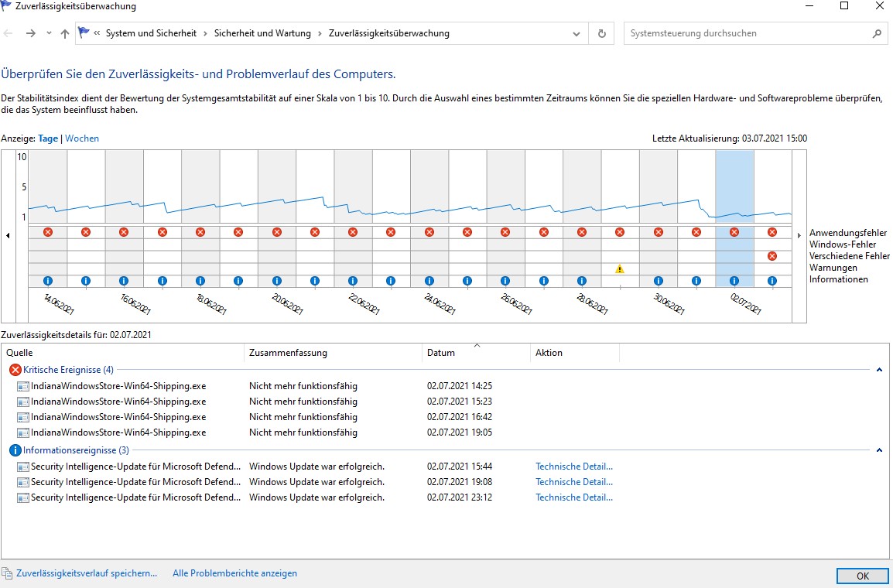The height and width of the screenshot is (588, 893).
Task: Sort by the 'Zusammenfassung' column header
Action: point(334,353)
